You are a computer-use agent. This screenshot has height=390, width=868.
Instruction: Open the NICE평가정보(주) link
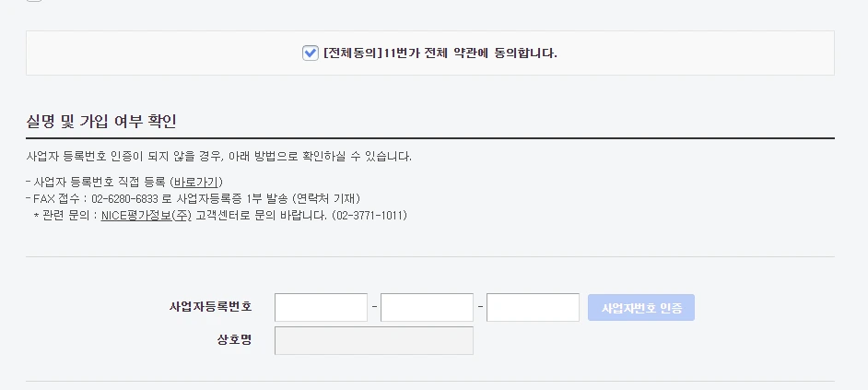(147, 216)
